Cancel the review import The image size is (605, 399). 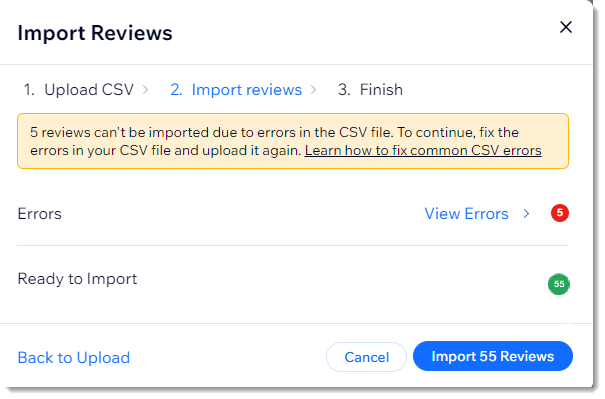[x=366, y=357]
